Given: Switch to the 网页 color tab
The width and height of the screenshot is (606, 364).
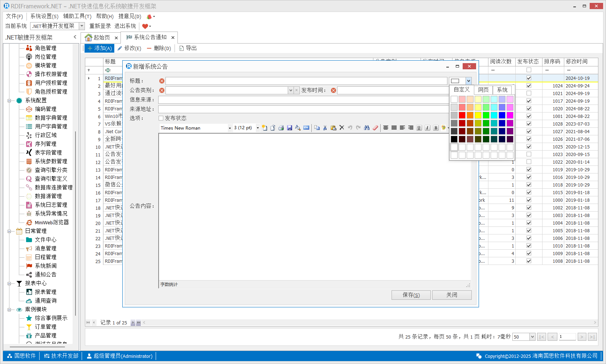Looking at the screenshot, I should 483,90.
